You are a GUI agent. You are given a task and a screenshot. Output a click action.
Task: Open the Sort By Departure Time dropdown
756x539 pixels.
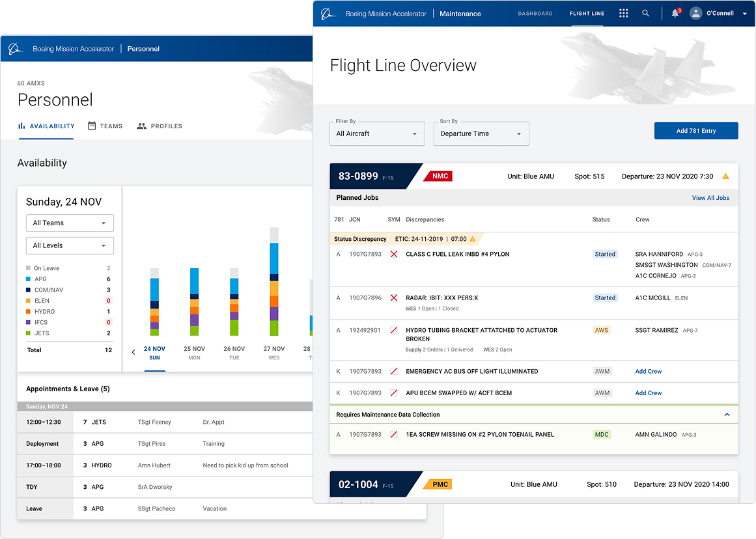tap(481, 133)
